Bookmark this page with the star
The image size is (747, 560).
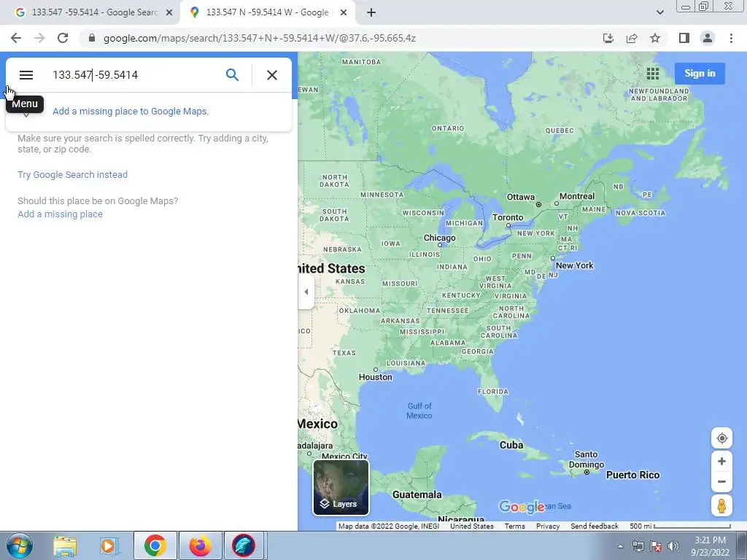pos(655,38)
